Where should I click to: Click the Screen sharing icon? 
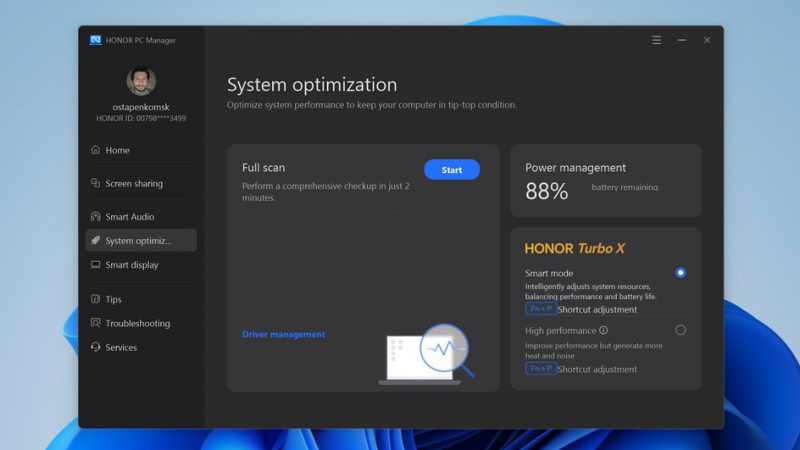tap(95, 183)
